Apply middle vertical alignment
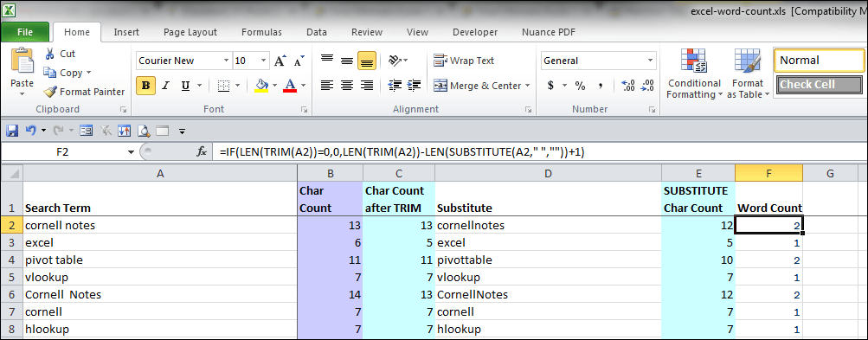The image size is (868, 340). point(346,60)
